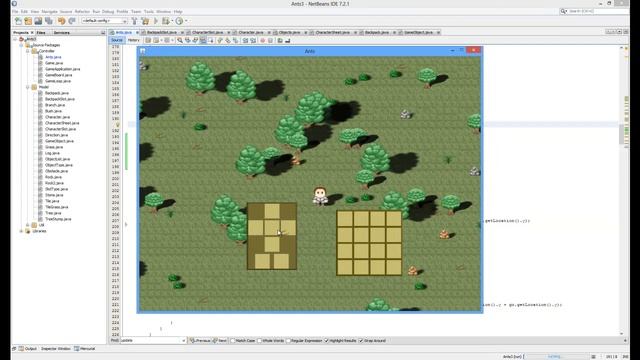640x360 pixels.
Task: Click the Debug Project icon
Action: point(165,21)
